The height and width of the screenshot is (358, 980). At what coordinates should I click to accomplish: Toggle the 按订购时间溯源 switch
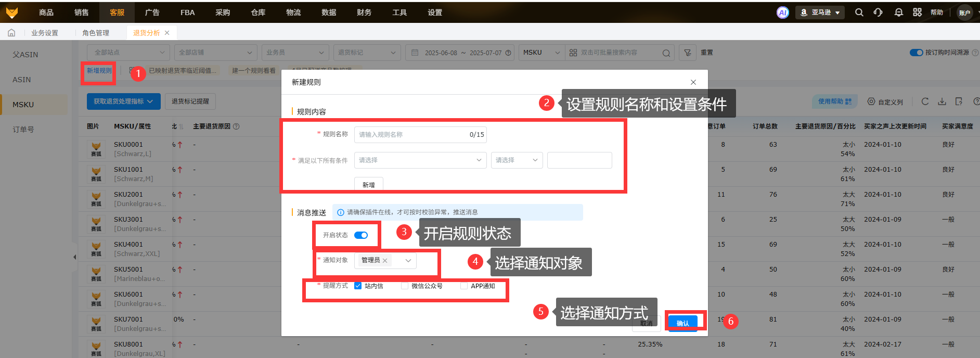point(916,53)
